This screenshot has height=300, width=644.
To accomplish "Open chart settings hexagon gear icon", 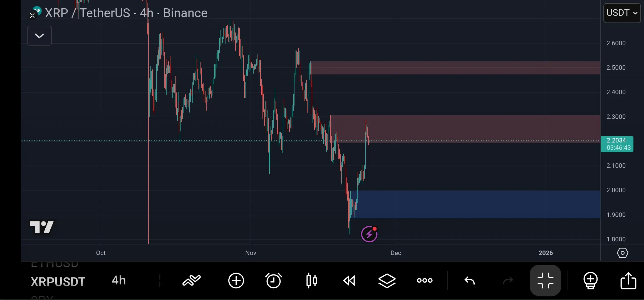I will [x=622, y=253].
